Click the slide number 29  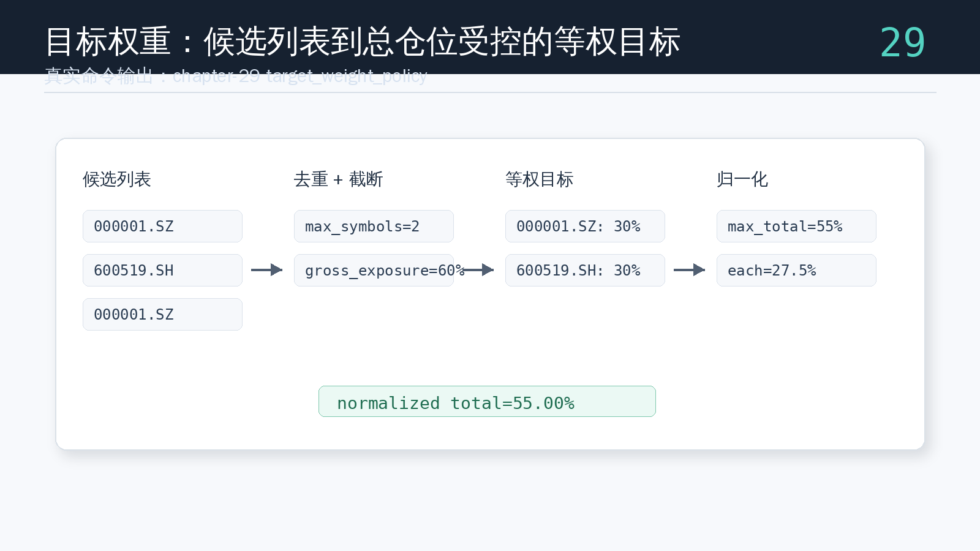902,42
